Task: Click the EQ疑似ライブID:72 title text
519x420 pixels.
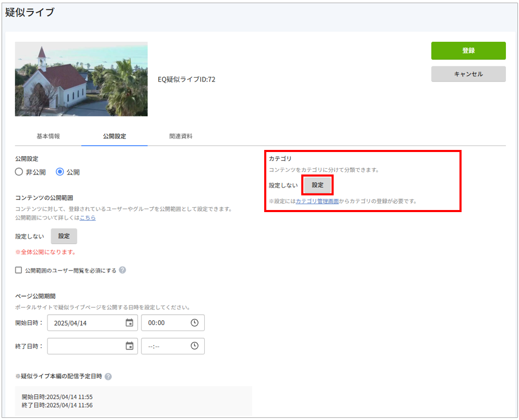Action: click(x=187, y=79)
